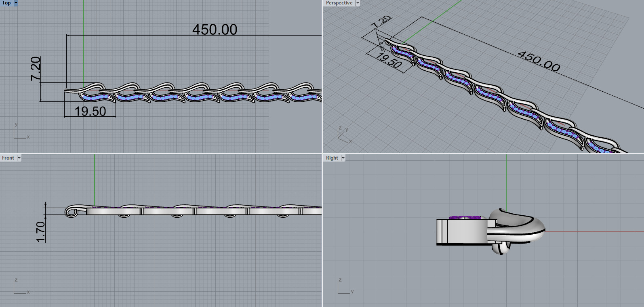The image size is (644, 307).
Task: Select the 1.70 dimension in Front view
Action: tap(41, 231)
